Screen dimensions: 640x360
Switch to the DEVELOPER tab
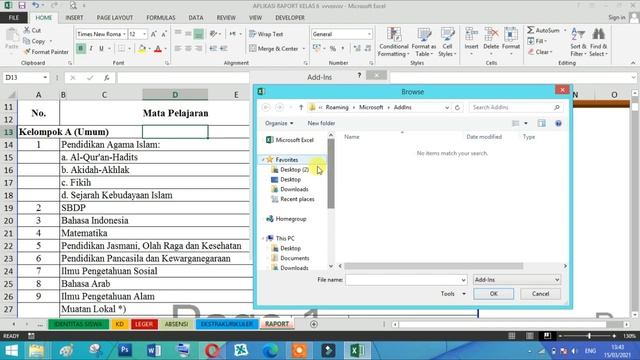[x=290, y=18]
